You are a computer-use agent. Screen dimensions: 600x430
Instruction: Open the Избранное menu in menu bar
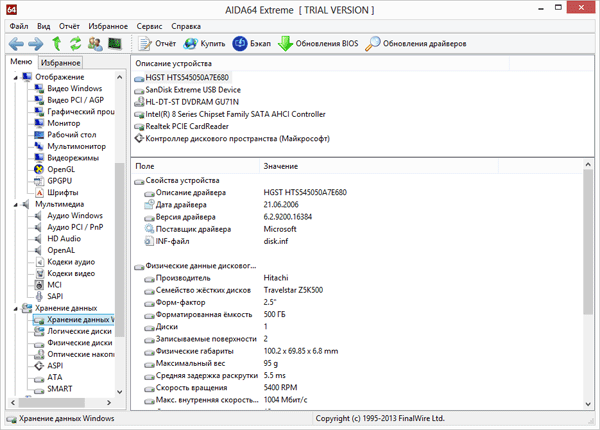(108, 26)
